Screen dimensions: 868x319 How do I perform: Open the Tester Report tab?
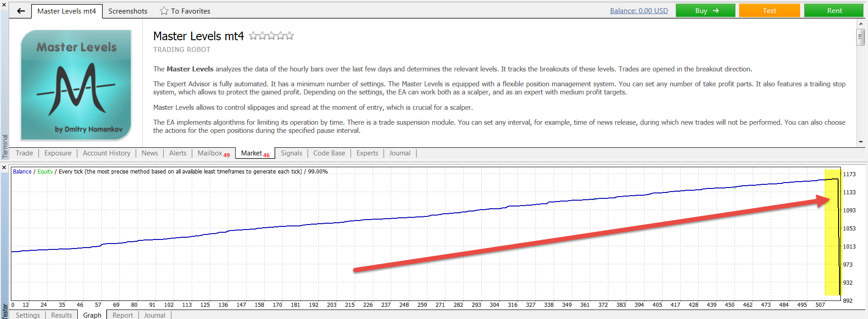123,315
